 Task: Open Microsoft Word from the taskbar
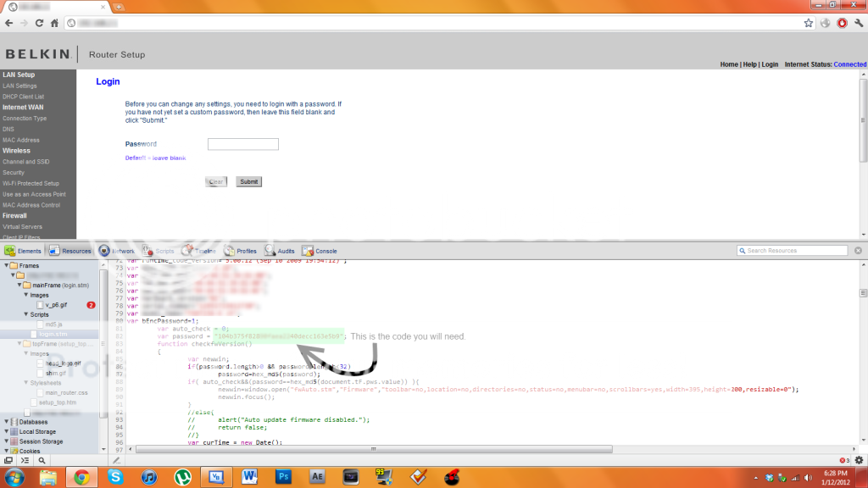(x=250, y=477)
